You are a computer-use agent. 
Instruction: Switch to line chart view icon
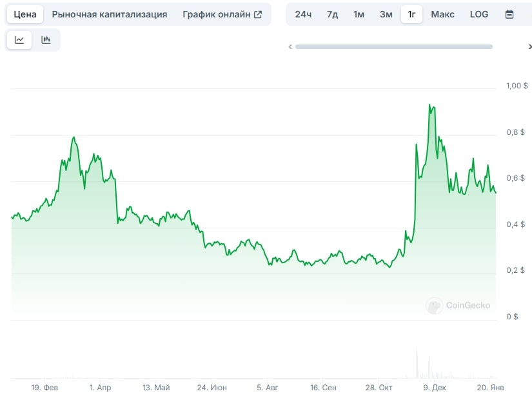pos(19,40)
